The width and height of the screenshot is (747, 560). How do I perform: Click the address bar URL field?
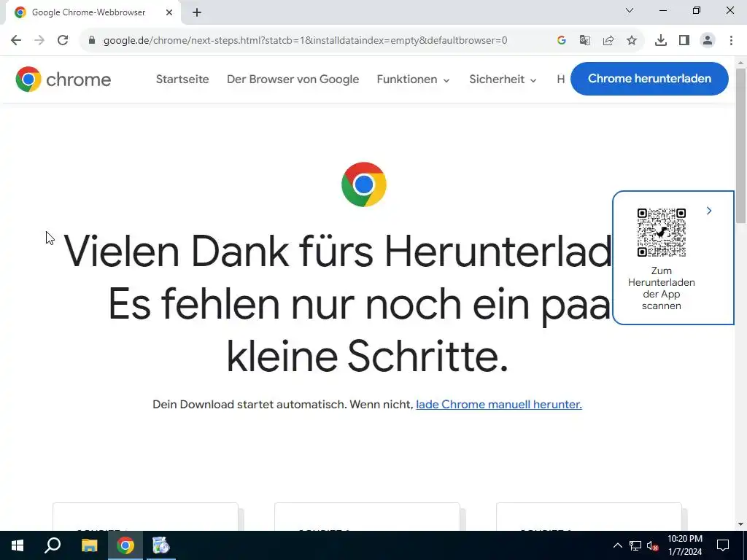click(x=305, y=41)
